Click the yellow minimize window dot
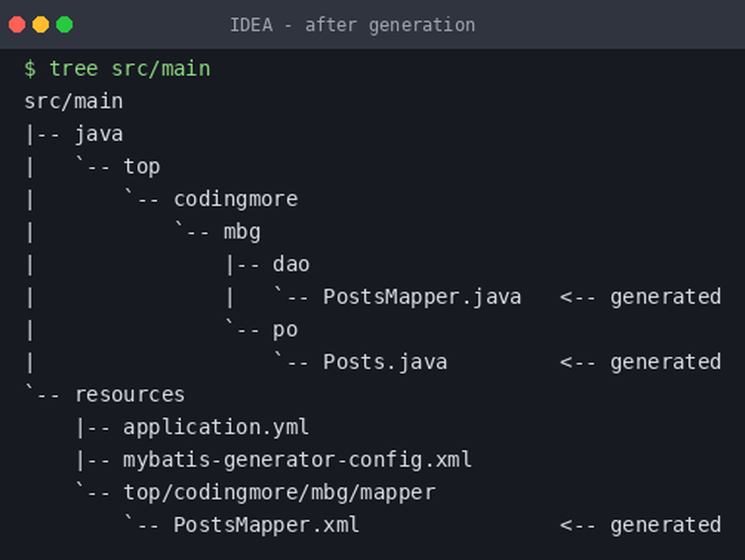 [x=41, y=24]
